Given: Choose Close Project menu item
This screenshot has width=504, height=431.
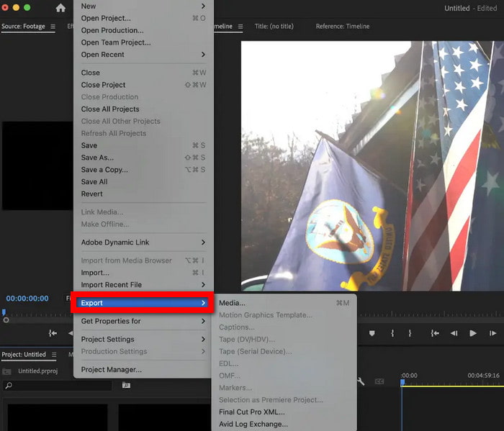Looking at the screenshot, I should pyautogui.click(x=143, y=85).
